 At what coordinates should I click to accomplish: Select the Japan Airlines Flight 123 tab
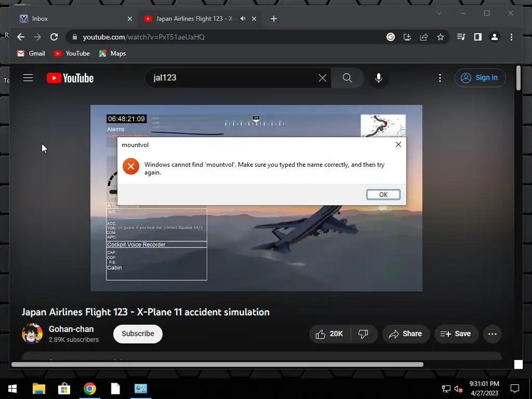[x=194, y=19]
